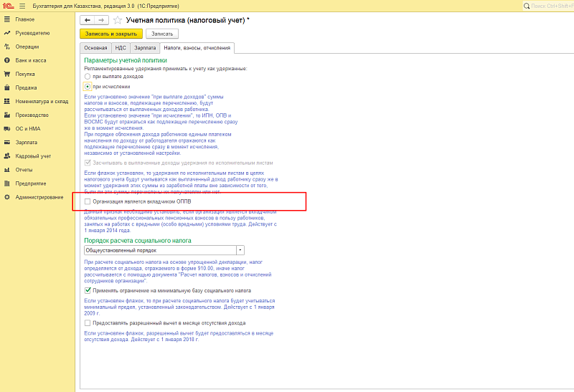Click the forward navigation arrow

[100, 20]
